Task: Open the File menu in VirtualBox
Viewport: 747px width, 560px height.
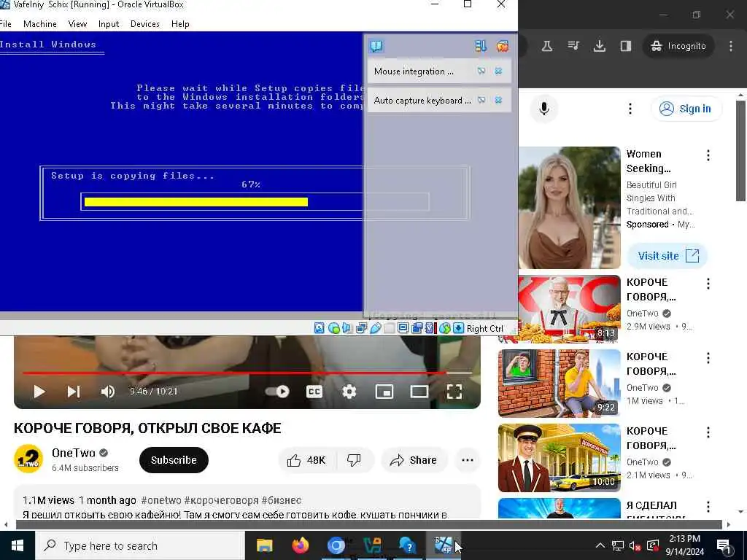Action: (6, 24)
